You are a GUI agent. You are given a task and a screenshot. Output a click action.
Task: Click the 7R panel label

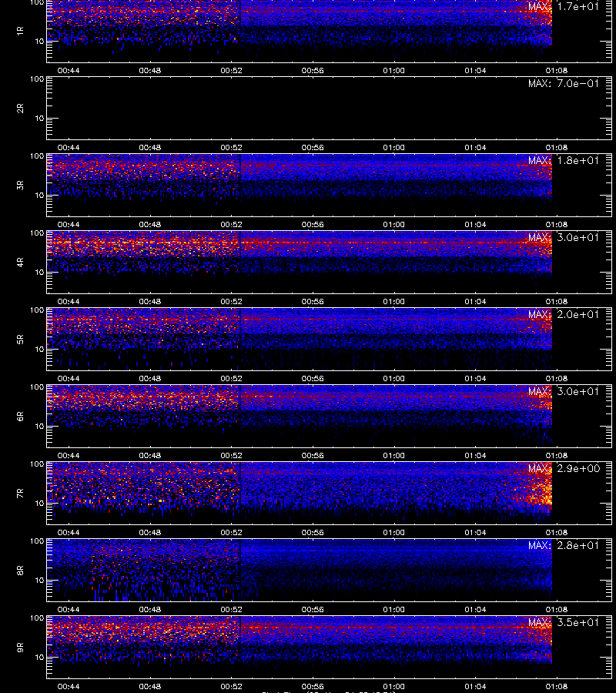tap(20, 494)
